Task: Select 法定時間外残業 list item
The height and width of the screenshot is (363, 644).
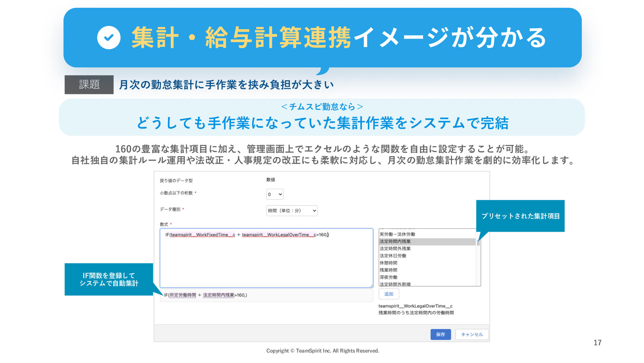Action: (x=395, y=249)
